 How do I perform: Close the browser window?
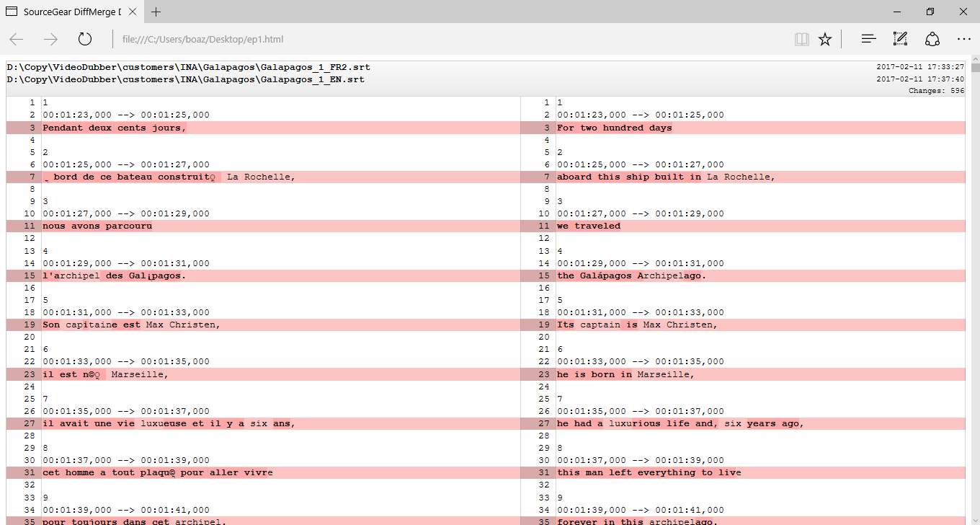(x=963, y=12)
